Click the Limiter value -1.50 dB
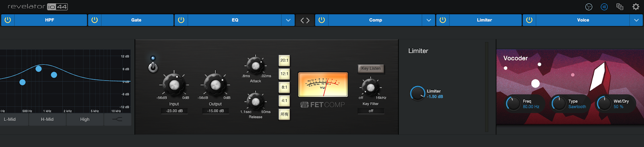 pos(435,97)
